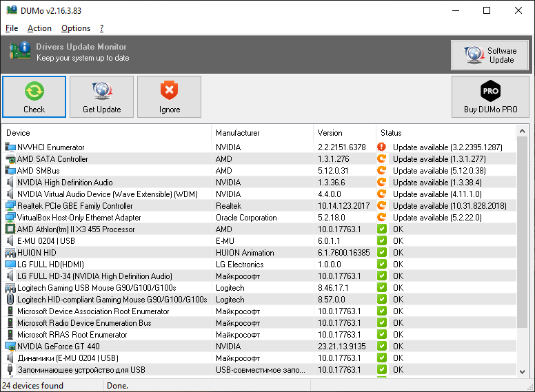
Task: Click the keyboard icon of HUION HID
Action: point(10,253)
